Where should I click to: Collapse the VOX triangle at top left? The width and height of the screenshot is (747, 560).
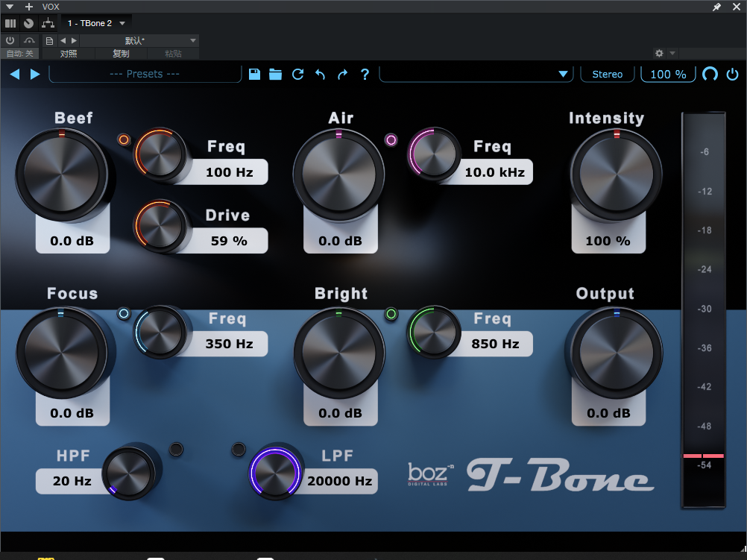(x=10, y=7)
